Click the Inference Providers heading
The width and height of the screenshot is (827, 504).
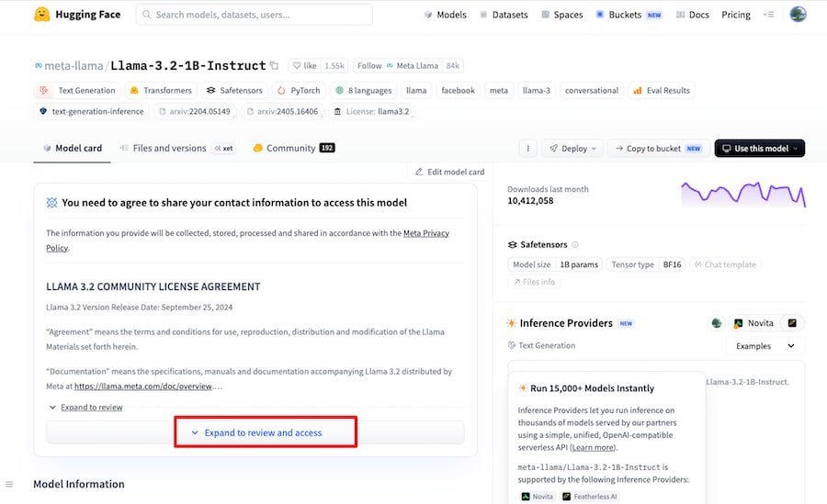pos(566,323)
